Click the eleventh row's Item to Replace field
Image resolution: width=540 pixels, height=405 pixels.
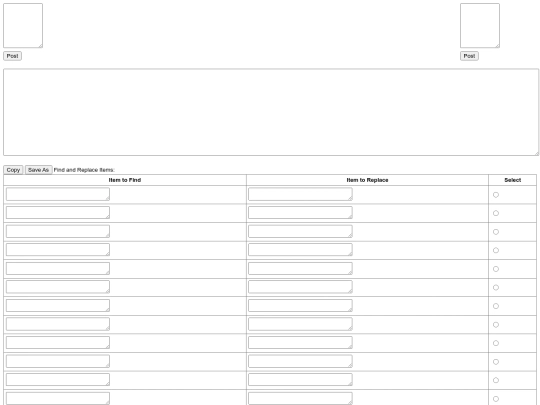[300, 380]
